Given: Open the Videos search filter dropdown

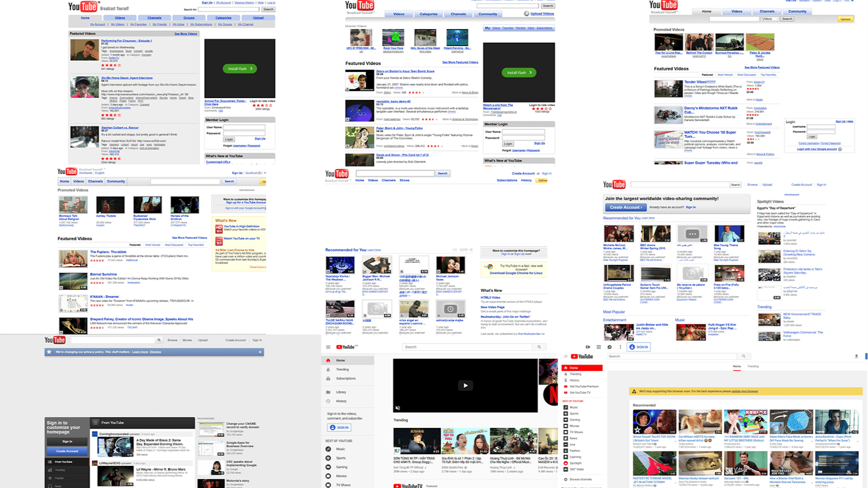Looking at the screenshot, I should (771, 19).
